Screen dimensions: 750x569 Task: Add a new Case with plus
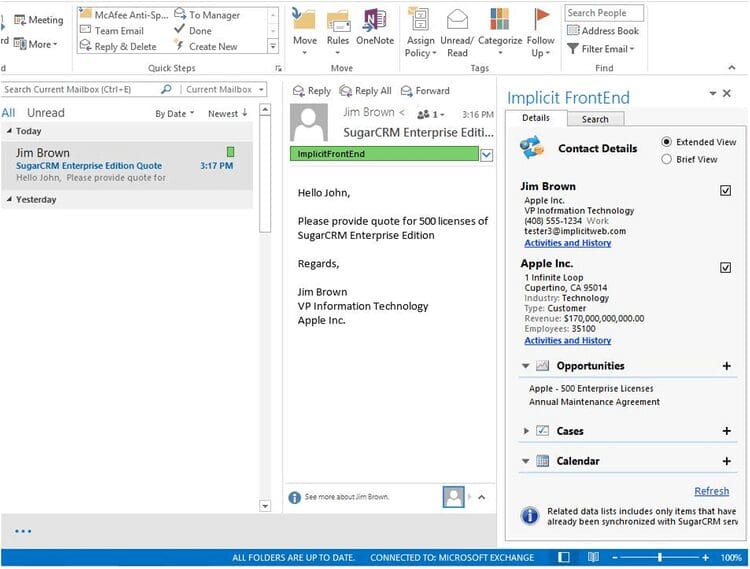727,431
